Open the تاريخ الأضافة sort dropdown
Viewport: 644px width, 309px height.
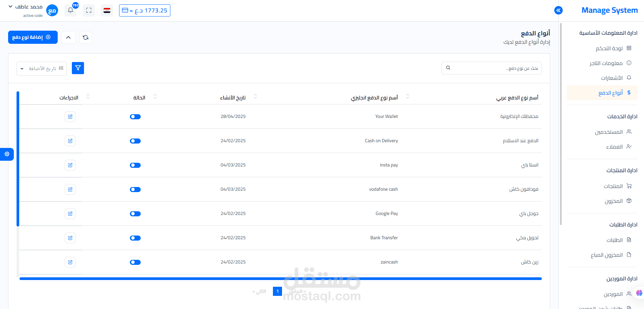(x=41, y=68)
